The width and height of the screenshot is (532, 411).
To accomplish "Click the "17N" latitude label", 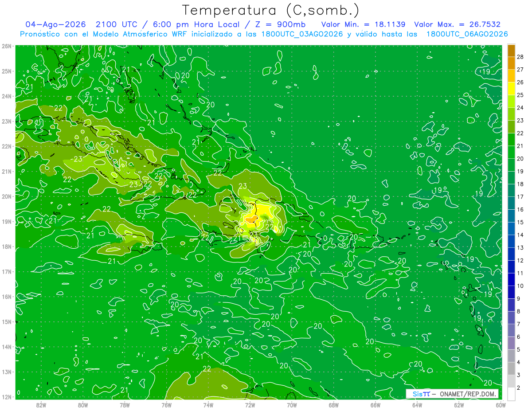I will pos(7,271).
